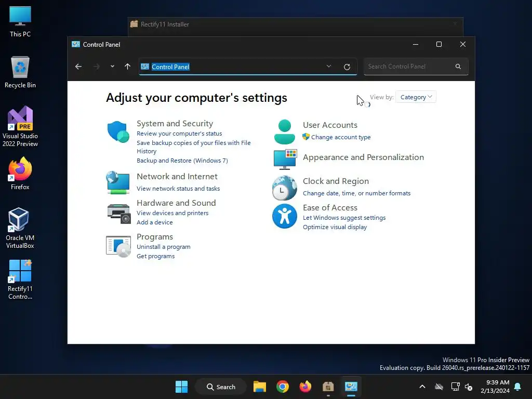Open the Hardware and Sound printer icon
The height and width of the screenshot is (399, 532).
(x=119, y=214)
